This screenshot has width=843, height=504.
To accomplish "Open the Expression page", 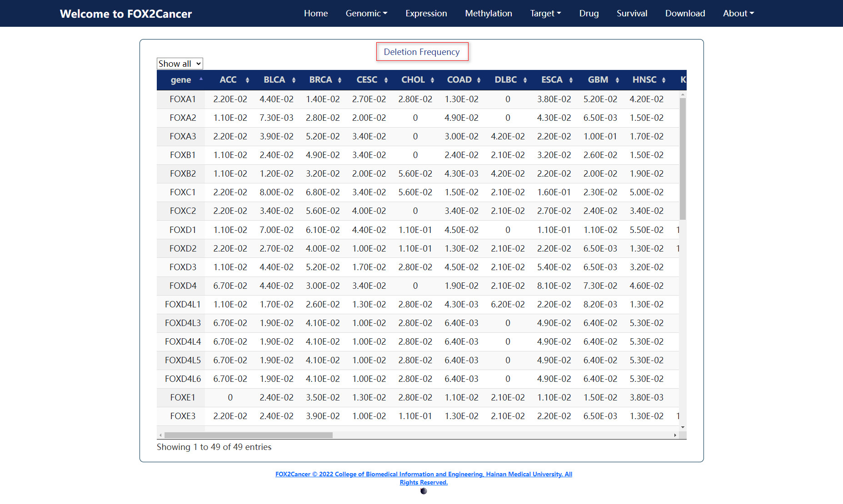I will coord(426,13).
